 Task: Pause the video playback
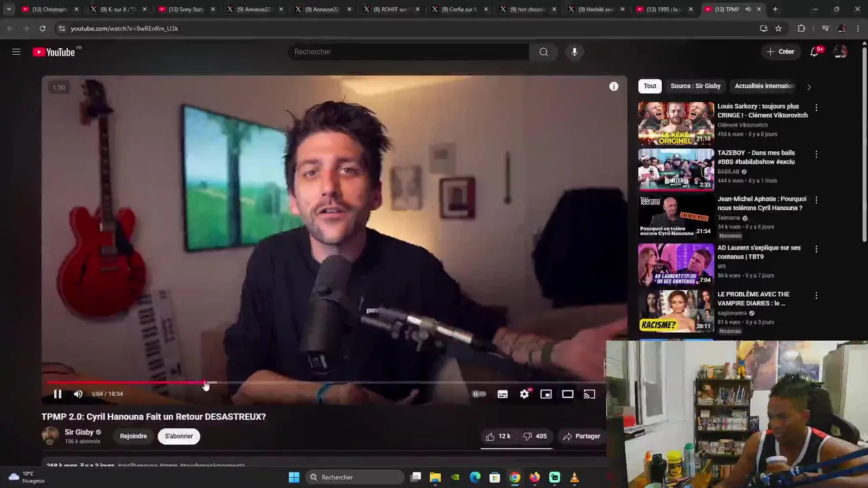pyautogui.click(x=58, y=394)
